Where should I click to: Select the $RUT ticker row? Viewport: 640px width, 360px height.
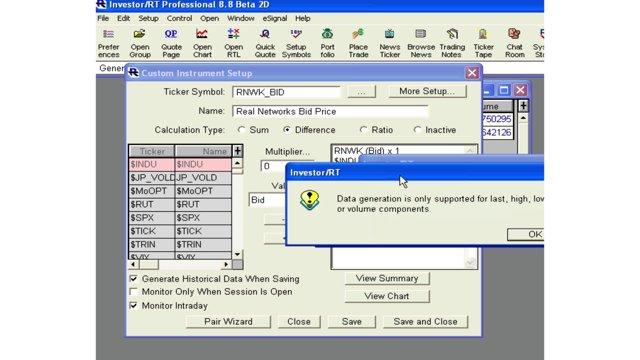click(x=180, y=204)
